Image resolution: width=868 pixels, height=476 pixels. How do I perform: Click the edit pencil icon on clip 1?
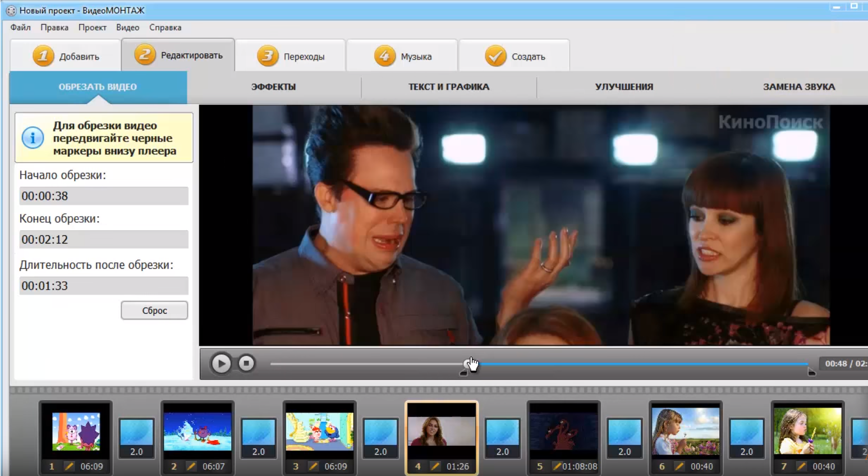pyautogui.click(x=69, y=466)
